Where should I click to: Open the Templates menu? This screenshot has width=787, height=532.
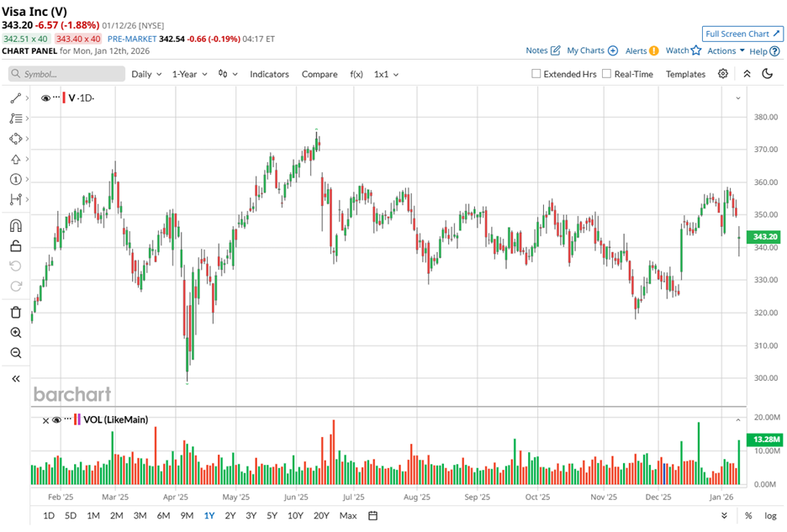685,74
